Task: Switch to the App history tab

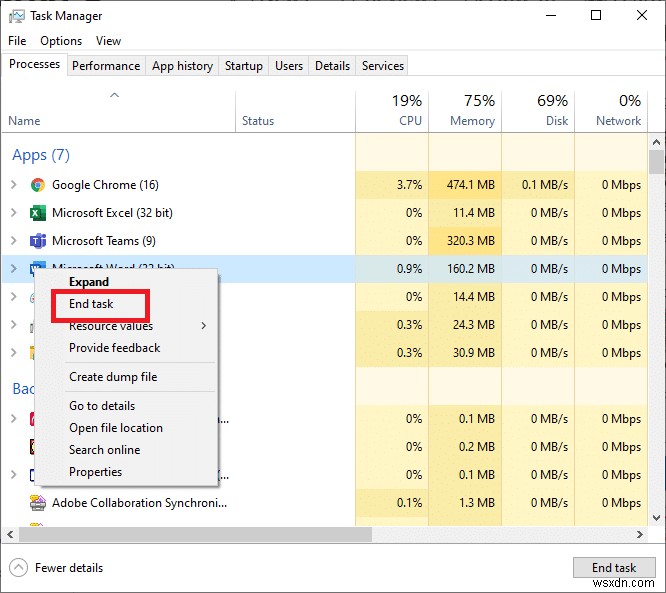Action: click(182, 66)
